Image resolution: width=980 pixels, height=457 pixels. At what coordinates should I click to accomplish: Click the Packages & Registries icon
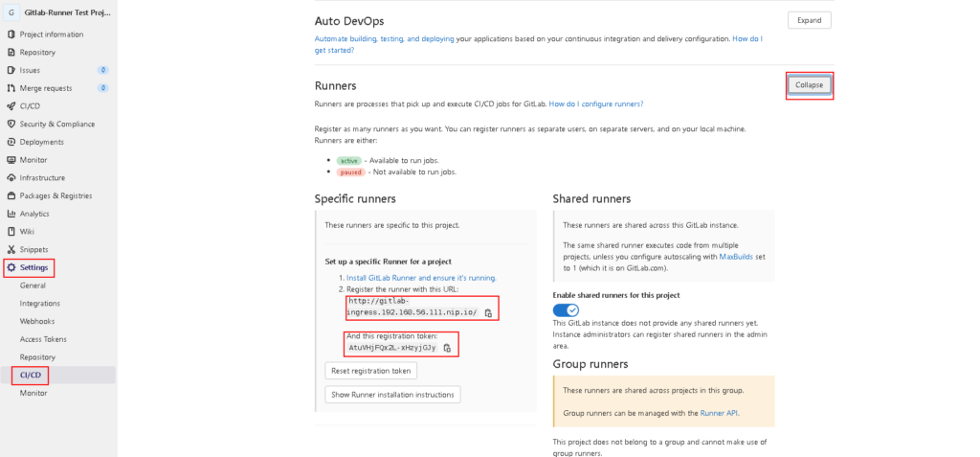11,196
